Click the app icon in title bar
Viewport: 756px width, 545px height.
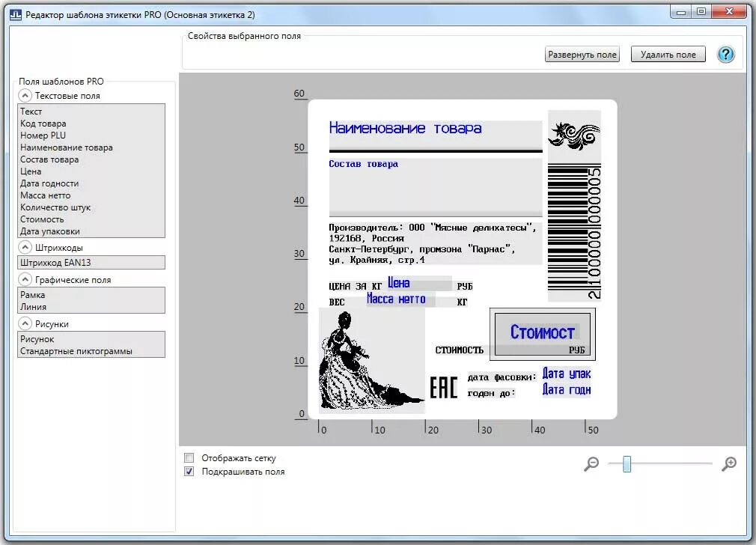[x=16, y=14]
